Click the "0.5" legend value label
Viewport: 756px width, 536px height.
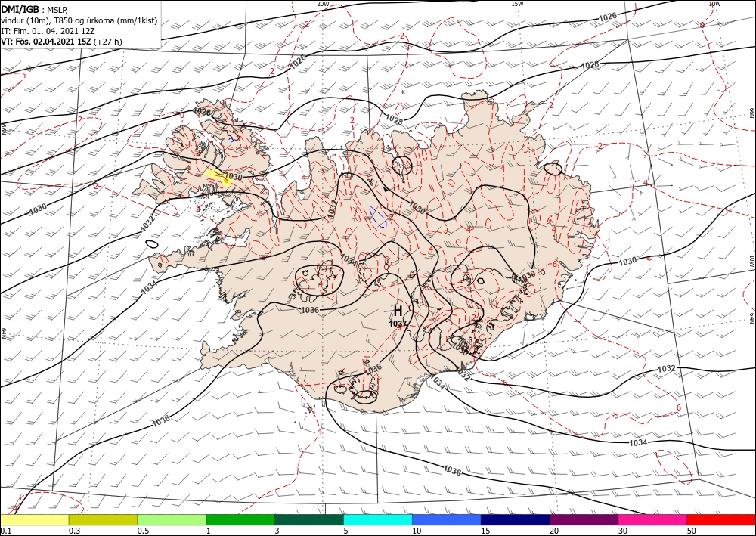(x=142, y=531)
